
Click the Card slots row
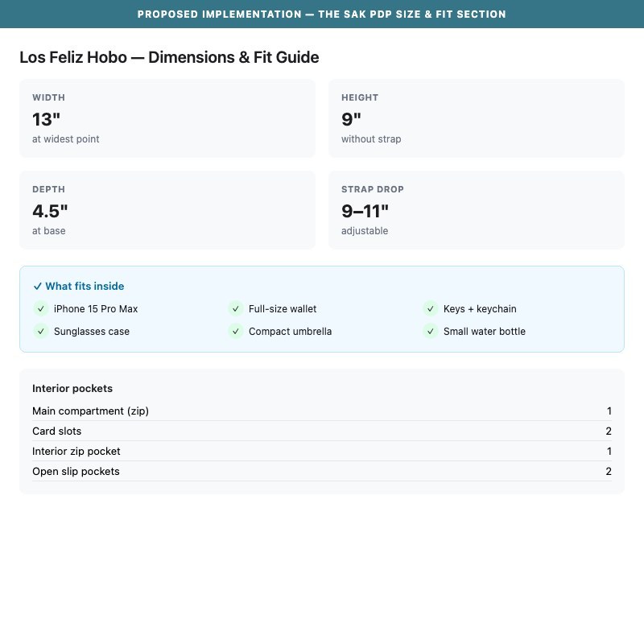click(322, 431)
